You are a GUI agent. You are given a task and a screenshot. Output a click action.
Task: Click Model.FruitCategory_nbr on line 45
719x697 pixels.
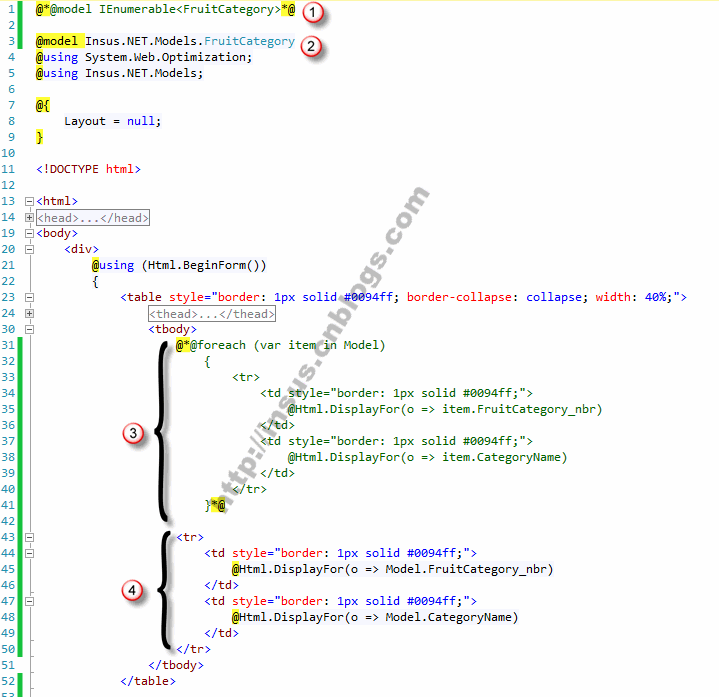pyautogui.click(x=466, y=570)
